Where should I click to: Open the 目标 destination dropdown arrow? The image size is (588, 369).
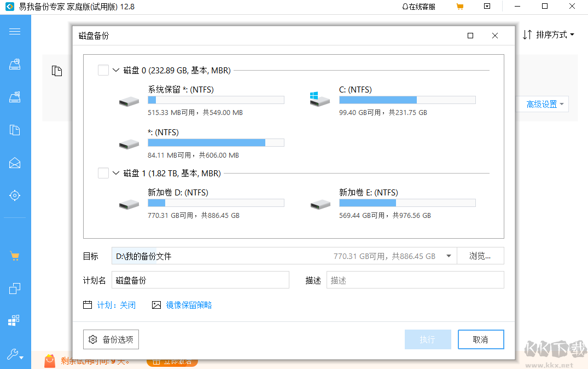448,256
